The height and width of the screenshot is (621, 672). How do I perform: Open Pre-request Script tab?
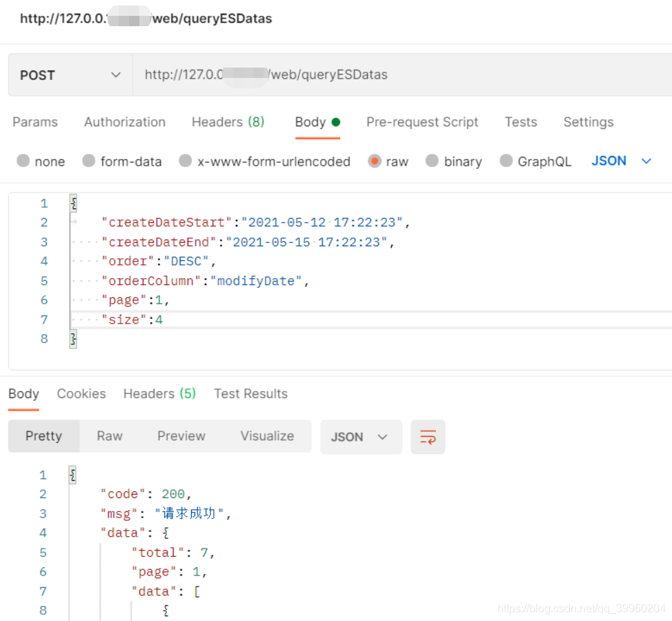point(422,122)
